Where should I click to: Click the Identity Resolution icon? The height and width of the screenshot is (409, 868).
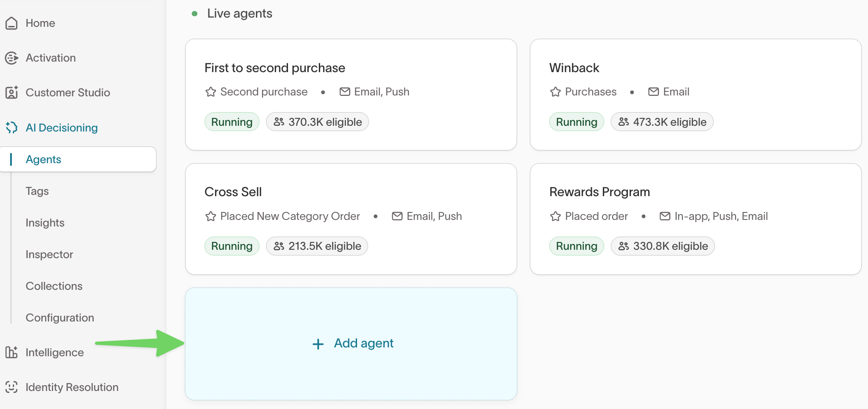(11, 387)
